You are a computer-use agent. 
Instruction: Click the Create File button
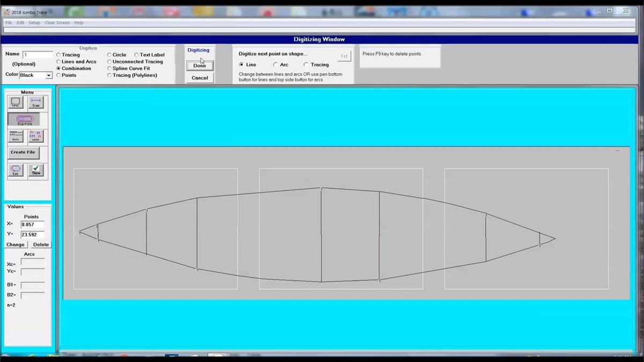[x=24, y=153]
